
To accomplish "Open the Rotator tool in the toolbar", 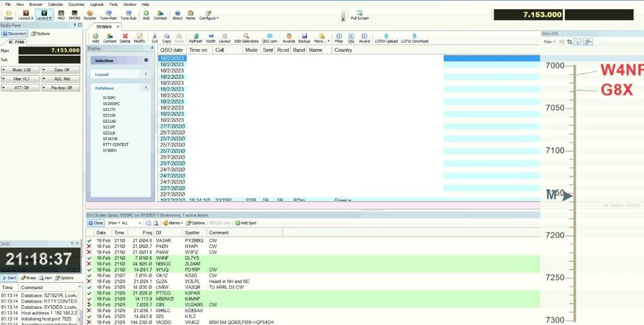I will click(90, 14).
